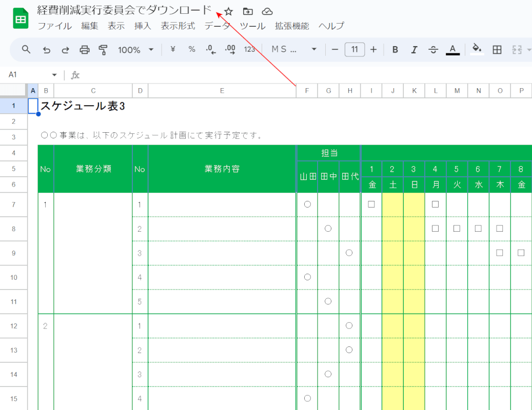Image resolution: width=532 pixels, height=410 pixels.
Task: Decrease decimal places
Action: coord(210,49)
